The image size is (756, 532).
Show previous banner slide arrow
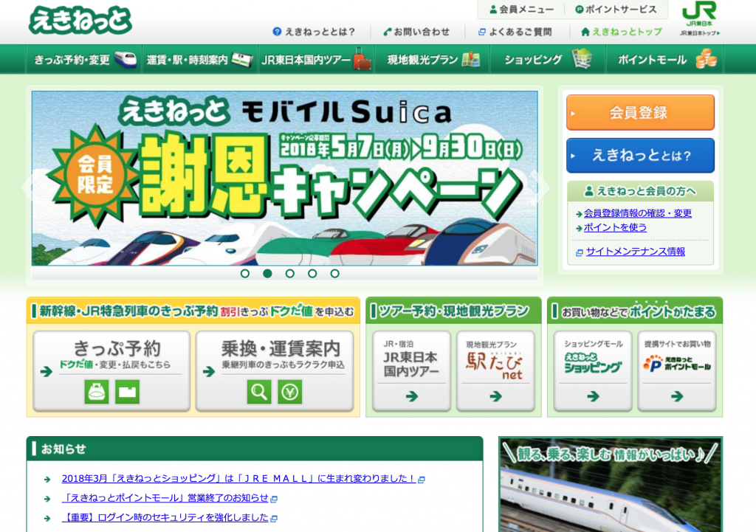click(29, 187)
